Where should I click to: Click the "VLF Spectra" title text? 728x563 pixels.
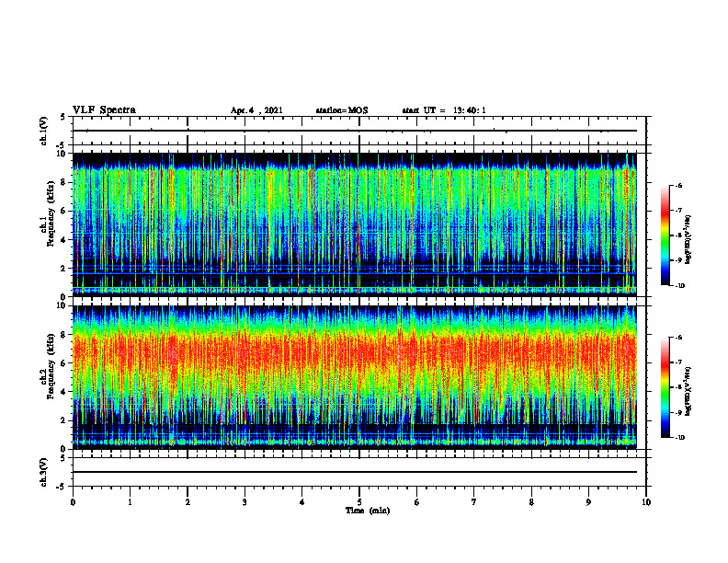(104, 110)
